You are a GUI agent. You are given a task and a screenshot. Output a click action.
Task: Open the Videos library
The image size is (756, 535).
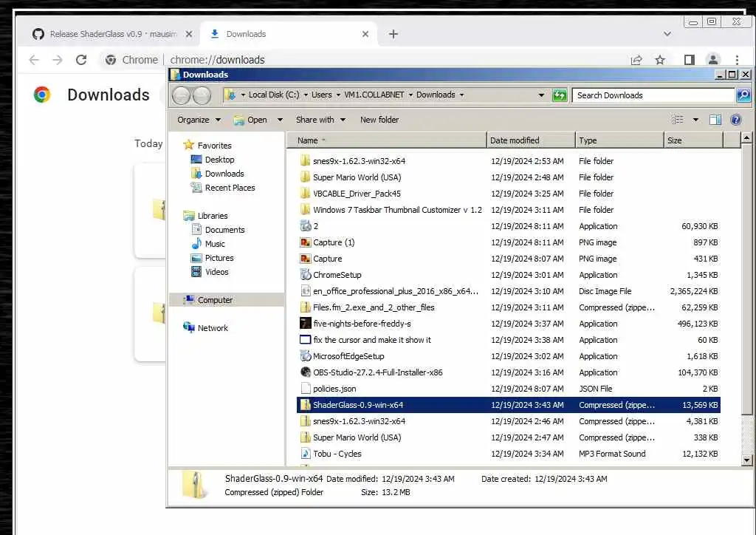[210, 272]
